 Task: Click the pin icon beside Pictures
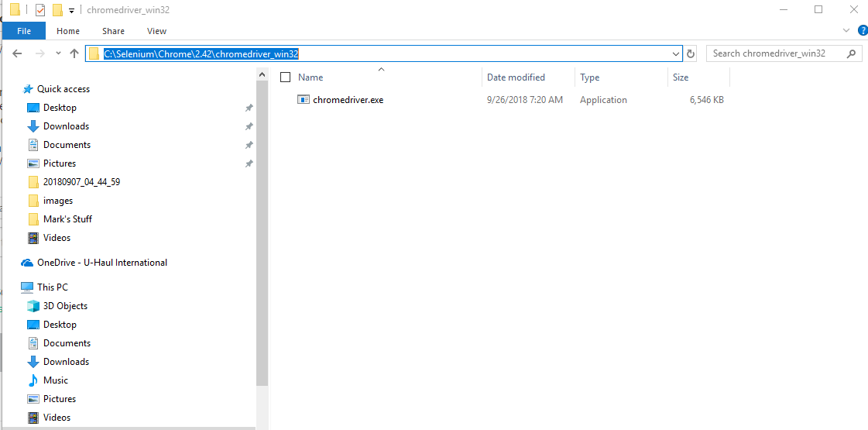tap(249, 163)
